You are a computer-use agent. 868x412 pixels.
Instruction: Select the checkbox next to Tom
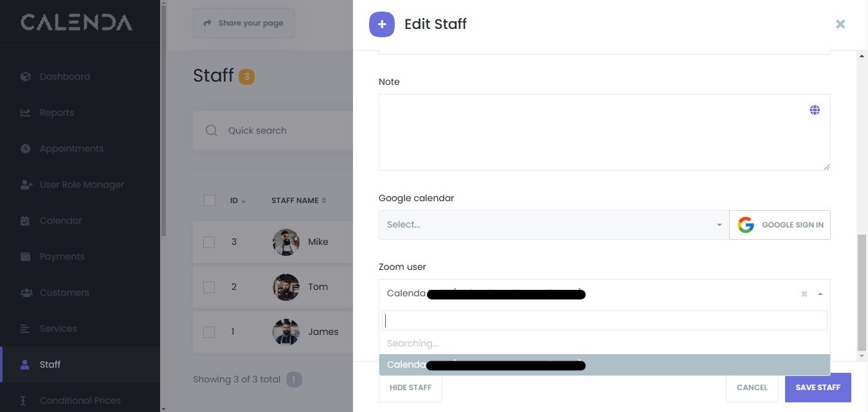tap(209, 287)
